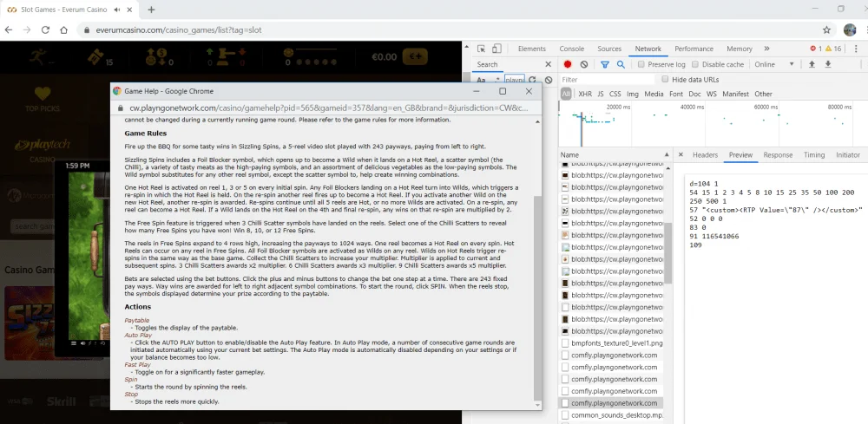
Task: Open the Timing tab of the request
Action: (814, 155)
